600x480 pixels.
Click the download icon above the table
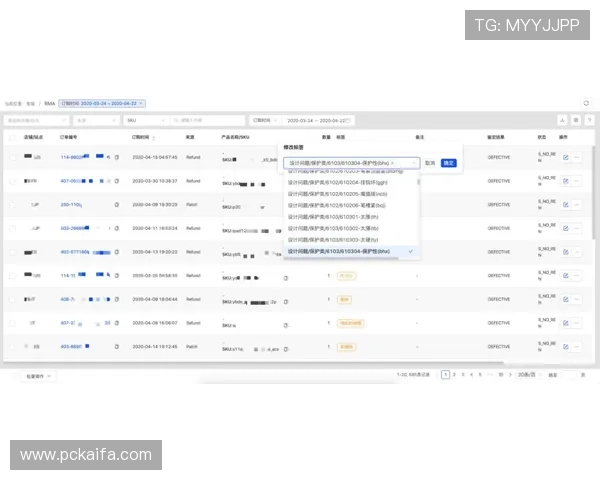tap(562, 119)
